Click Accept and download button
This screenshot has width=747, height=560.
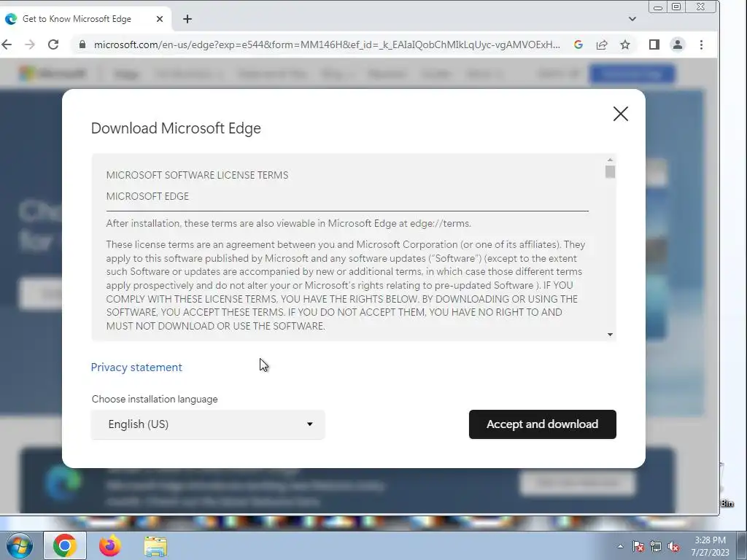(542, 424)
